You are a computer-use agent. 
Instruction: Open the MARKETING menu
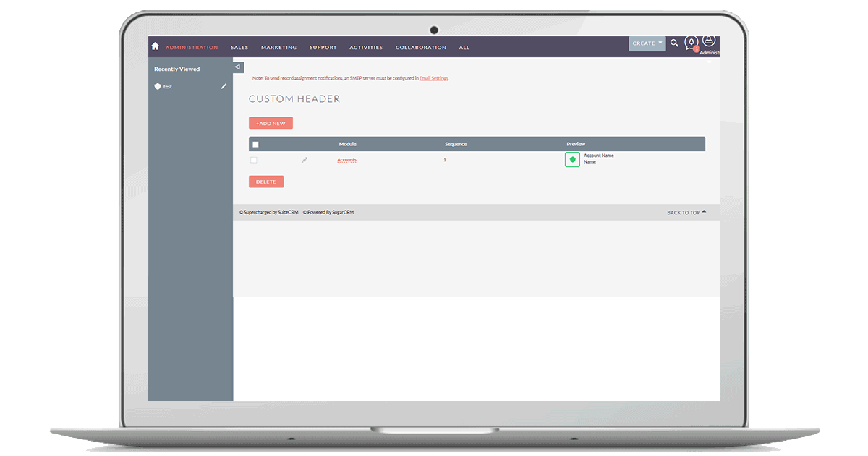pyautogui.click(x=279, y=48)
